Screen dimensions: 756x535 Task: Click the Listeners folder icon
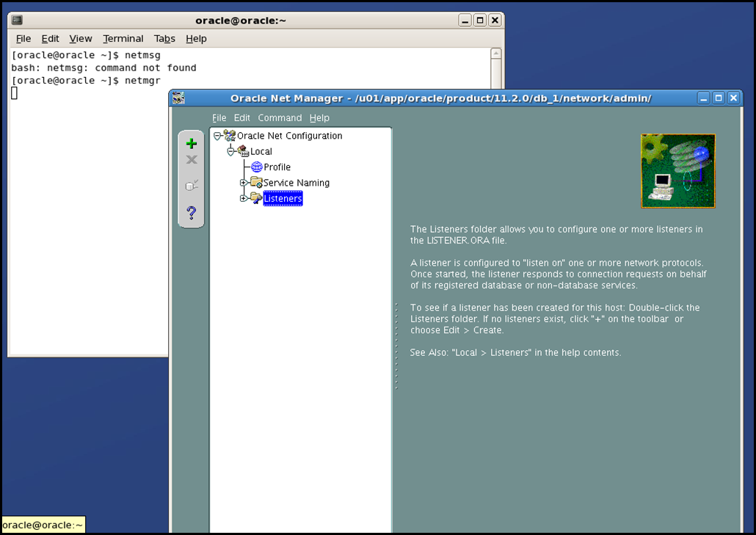[x=256, y=198]
